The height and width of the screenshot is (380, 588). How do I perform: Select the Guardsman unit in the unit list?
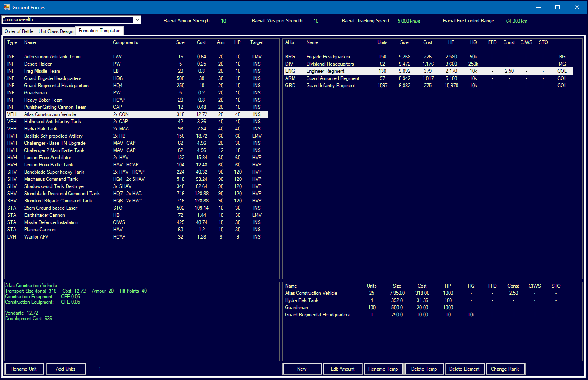tap(137, 93)
